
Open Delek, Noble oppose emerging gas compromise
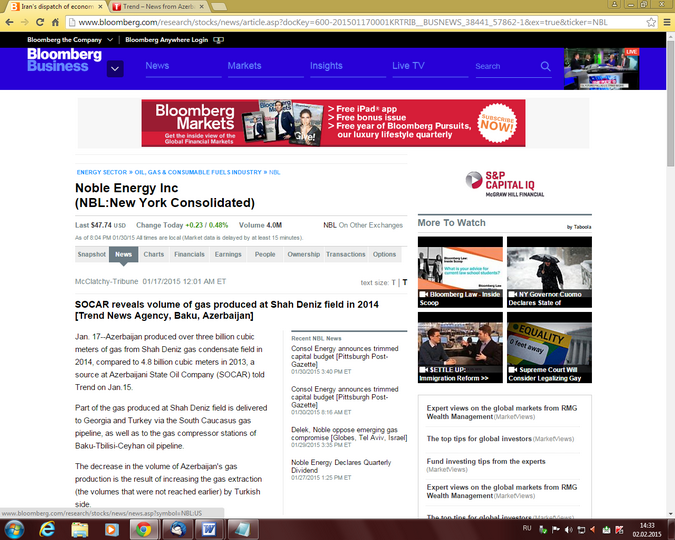[349, 434]
